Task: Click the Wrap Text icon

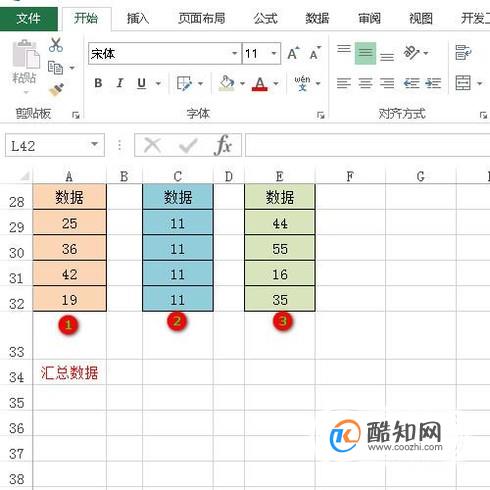Action: tap(463, 53)
